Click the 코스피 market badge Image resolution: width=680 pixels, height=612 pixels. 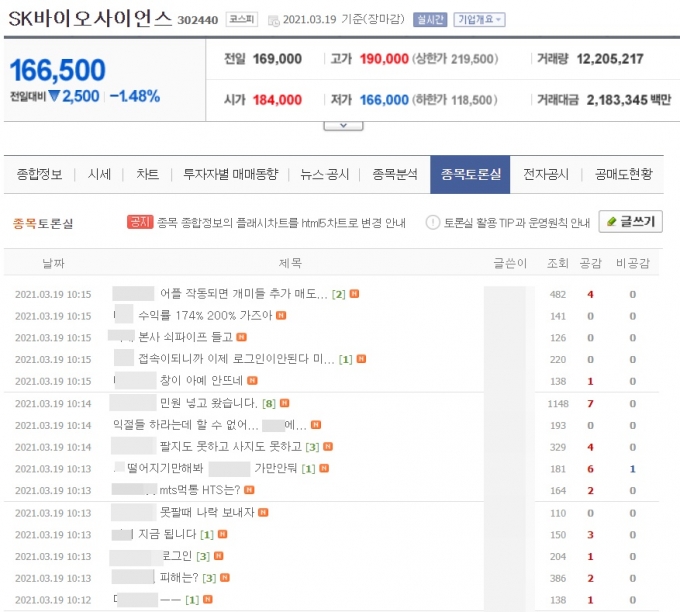coord(254,19)
